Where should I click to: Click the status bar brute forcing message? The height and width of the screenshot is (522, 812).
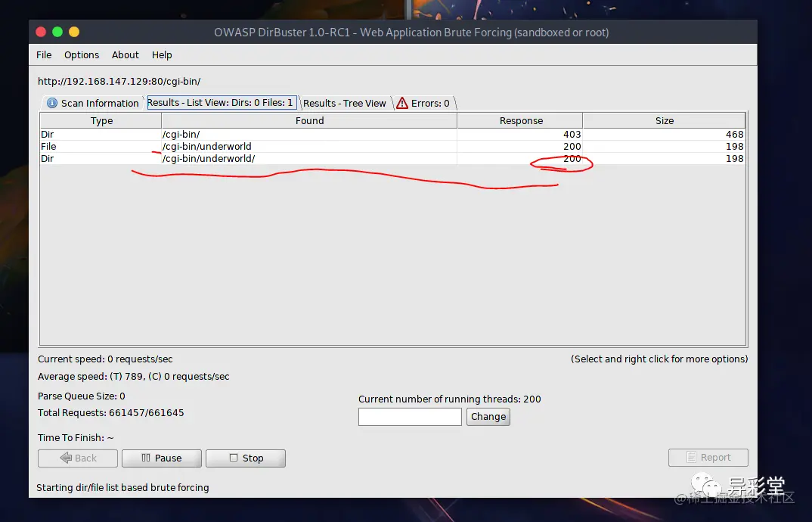click(x=122, y=488)
